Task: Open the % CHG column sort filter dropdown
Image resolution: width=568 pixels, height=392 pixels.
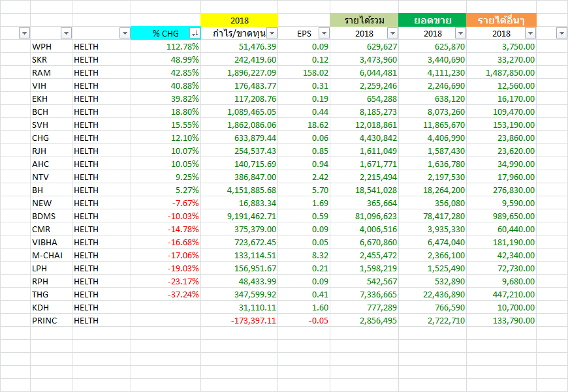Action: [x=195, y=33]
